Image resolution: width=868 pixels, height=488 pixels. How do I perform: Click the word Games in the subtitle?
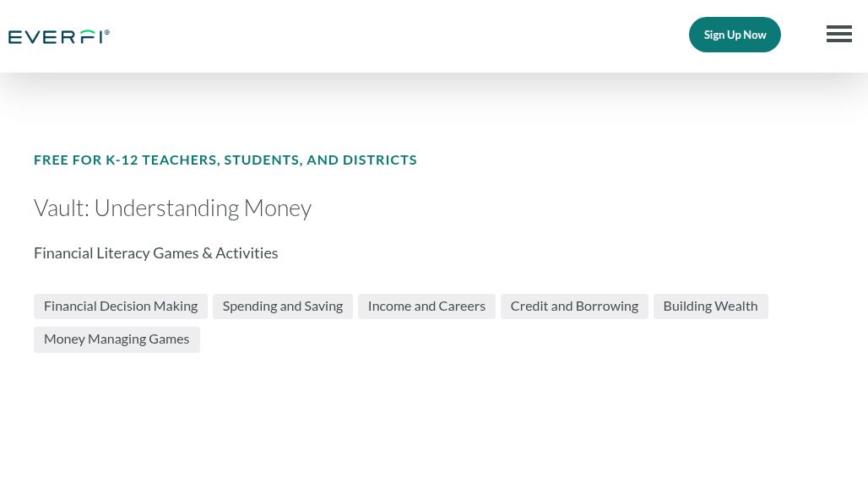tap(176, 252)
